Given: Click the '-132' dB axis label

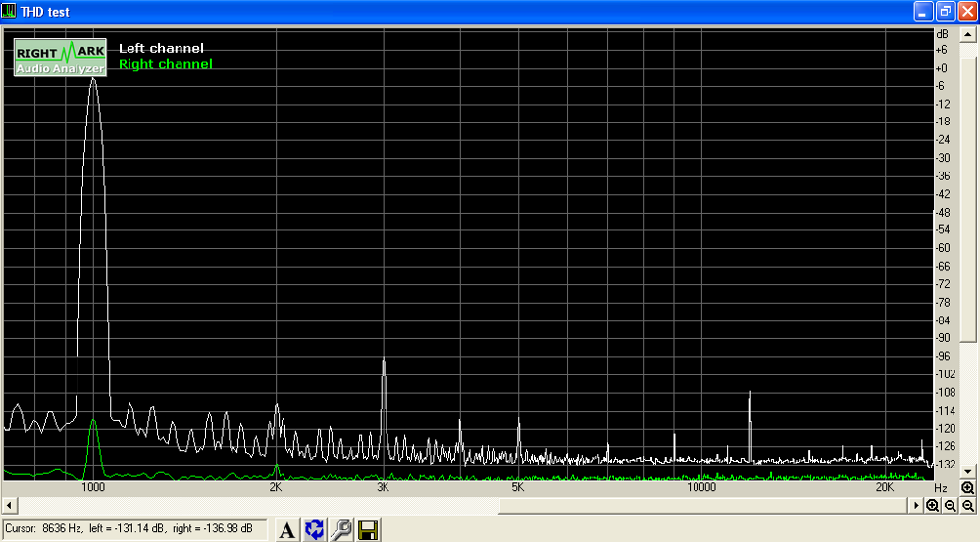Looking at the screenshot, I should coord(946,464).
